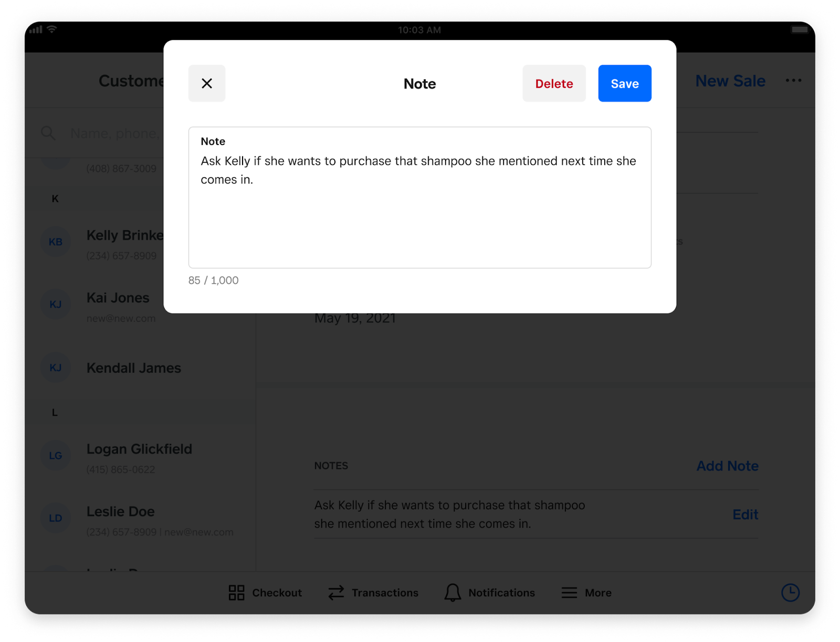Switch to the Transactions tab label

point(385,593)
